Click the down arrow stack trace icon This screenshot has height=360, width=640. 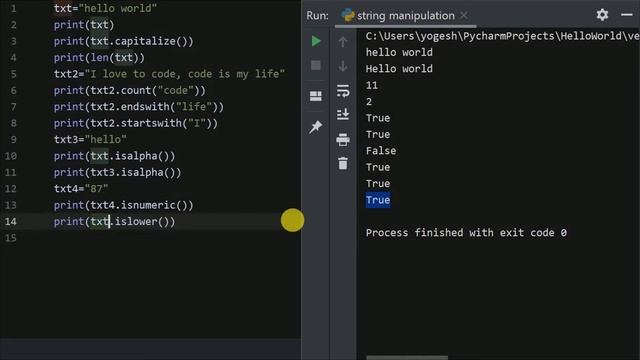point(343,66)
